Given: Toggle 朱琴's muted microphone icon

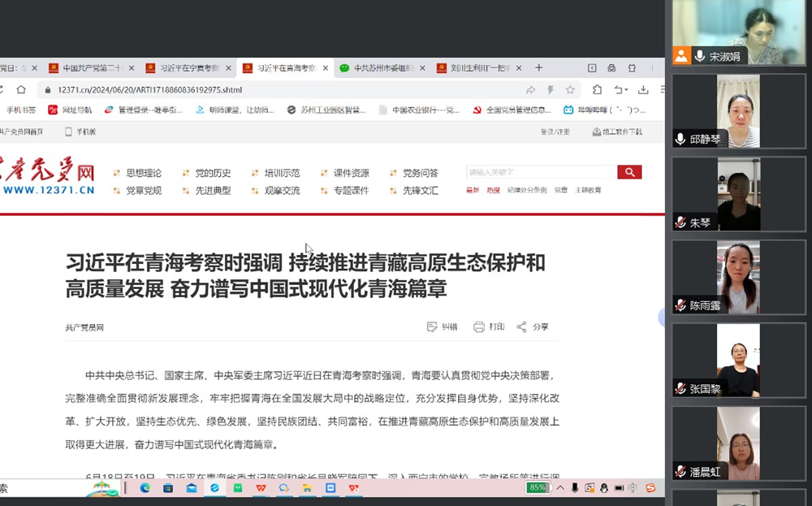Looking at the screenshot, I should click(680, 223).
